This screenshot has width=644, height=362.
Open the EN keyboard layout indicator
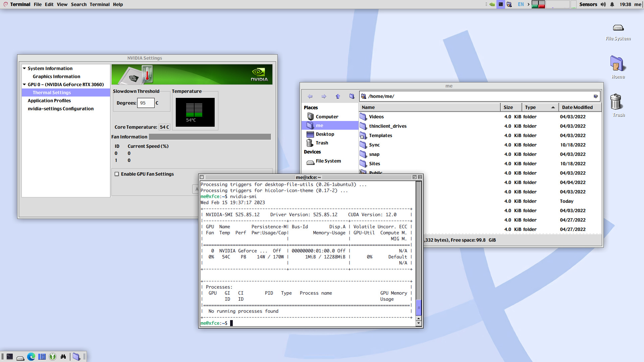[x=521, y=4]
